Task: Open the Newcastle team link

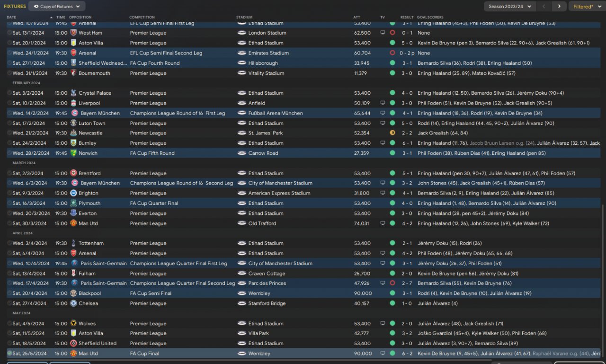Action: (90, 133)
